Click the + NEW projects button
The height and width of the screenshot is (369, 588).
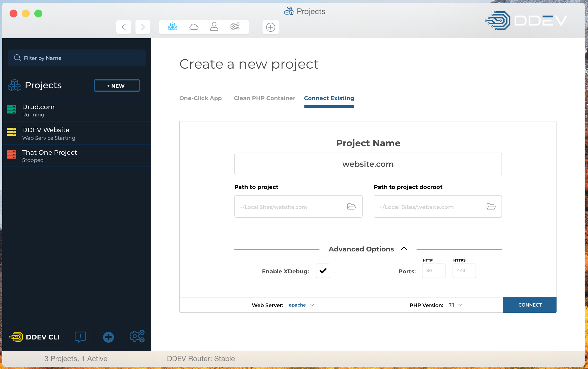[117, 85]
